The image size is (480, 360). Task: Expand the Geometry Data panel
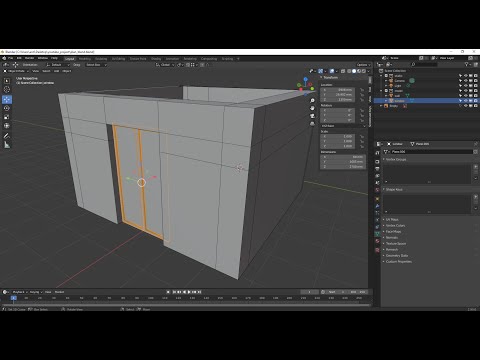396,255
